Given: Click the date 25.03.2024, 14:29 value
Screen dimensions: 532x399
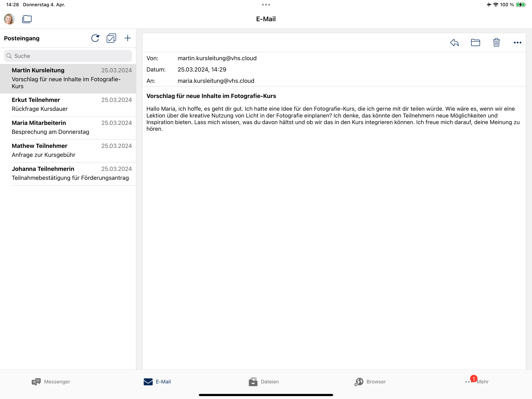Looking at the screenshot, I should coord(202,70).
